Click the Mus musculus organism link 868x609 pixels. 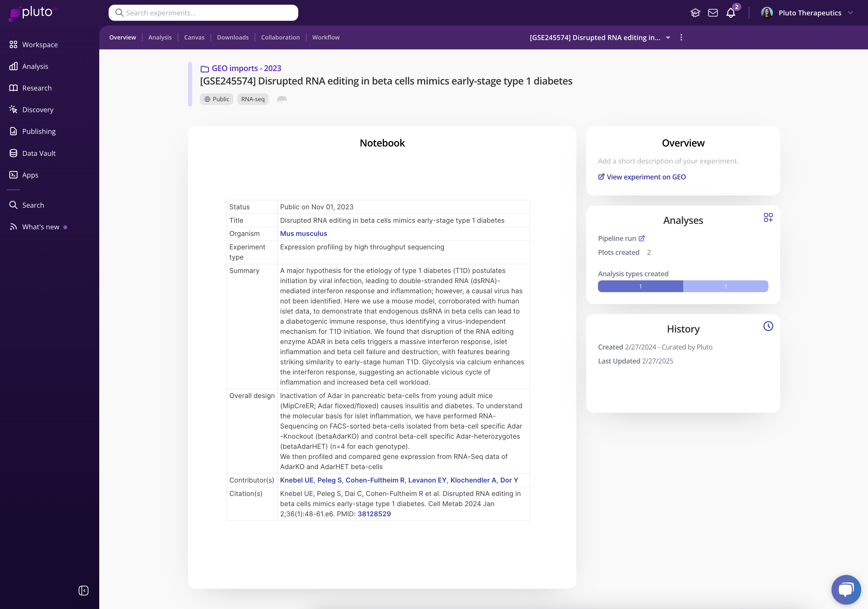(x=303, y=233)
